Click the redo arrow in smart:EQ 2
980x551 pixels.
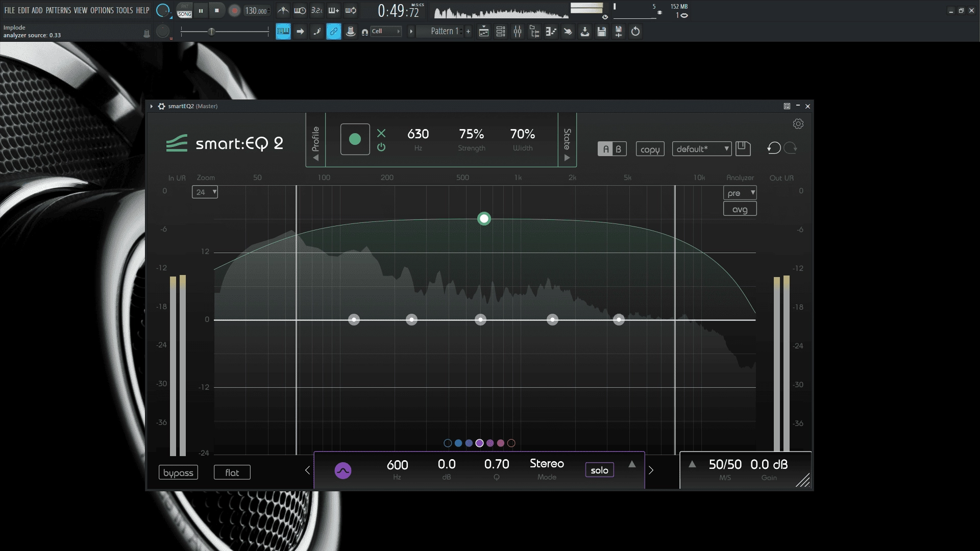click(x=790, y=148)
